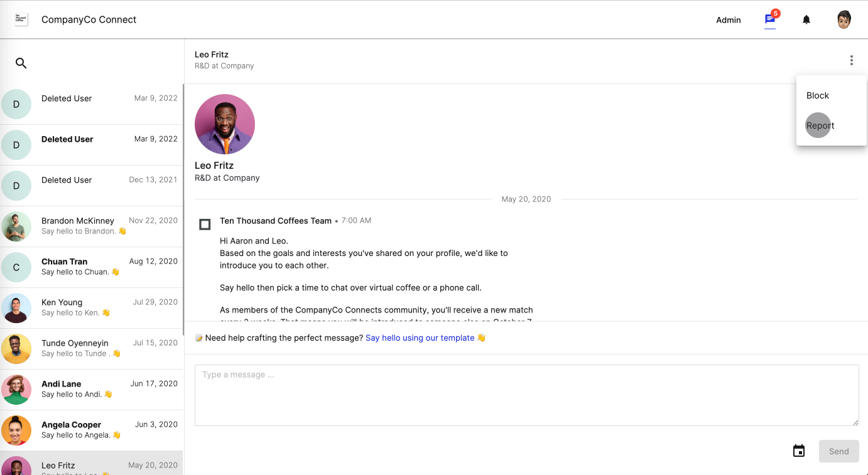The height and width of the screenshot is (475, 868).
Task: Open the Deleted User chat from Dec 13, 2021
Action: click(x=91, y=186)
